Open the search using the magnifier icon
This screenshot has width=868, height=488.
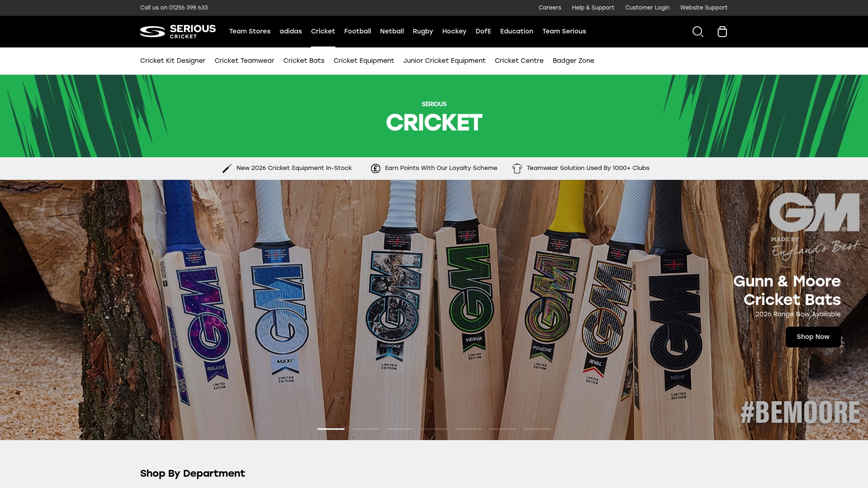coord(698,32)
